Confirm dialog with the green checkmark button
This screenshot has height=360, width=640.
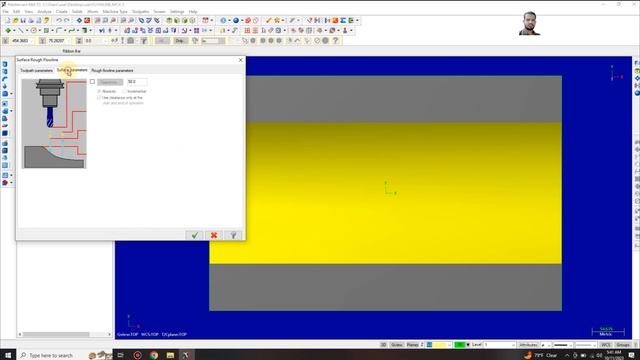point(195,235)
